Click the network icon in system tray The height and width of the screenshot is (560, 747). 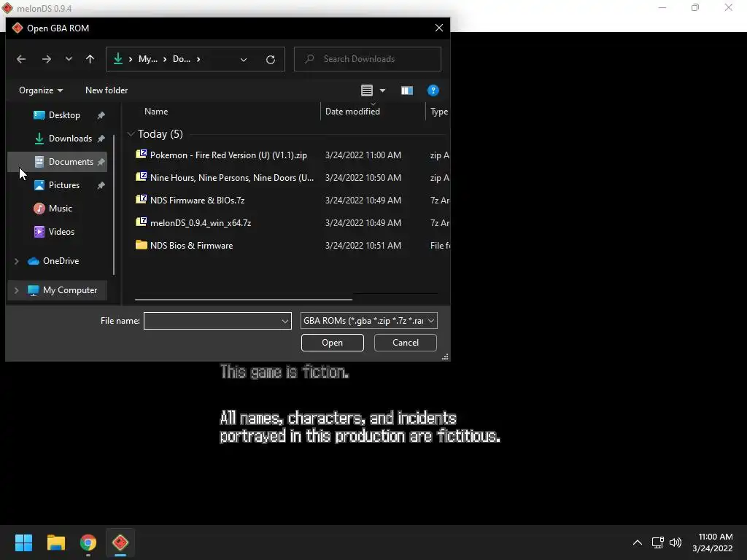(x=658, y=542)
